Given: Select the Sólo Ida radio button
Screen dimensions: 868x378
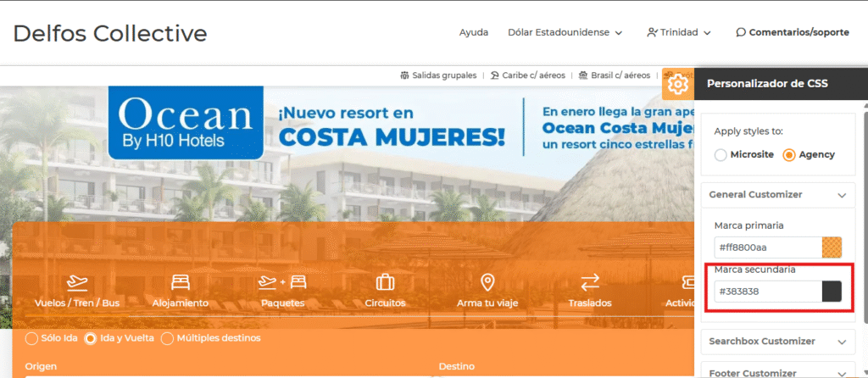Looking at the screenshot, I should pos(32,339).
